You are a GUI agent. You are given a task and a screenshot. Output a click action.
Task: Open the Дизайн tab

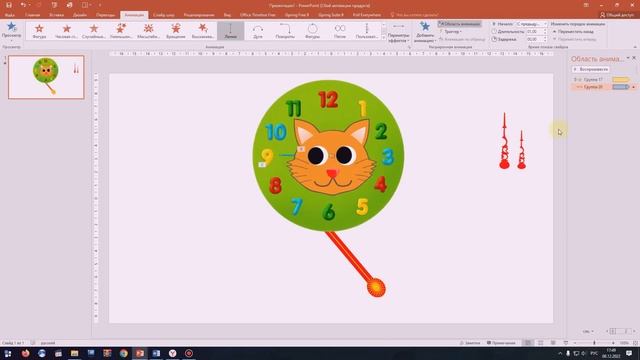point(80,15)
